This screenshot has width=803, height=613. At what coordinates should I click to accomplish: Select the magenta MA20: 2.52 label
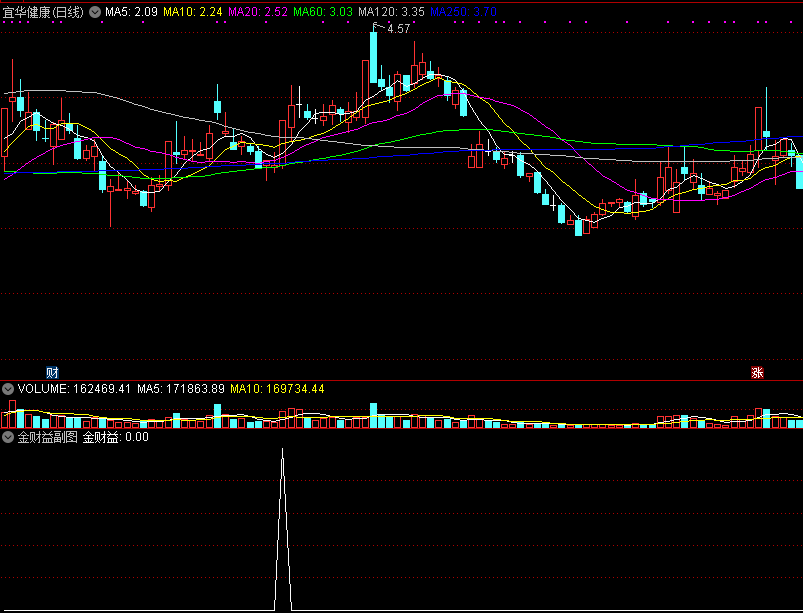click(x=258, y=12)
